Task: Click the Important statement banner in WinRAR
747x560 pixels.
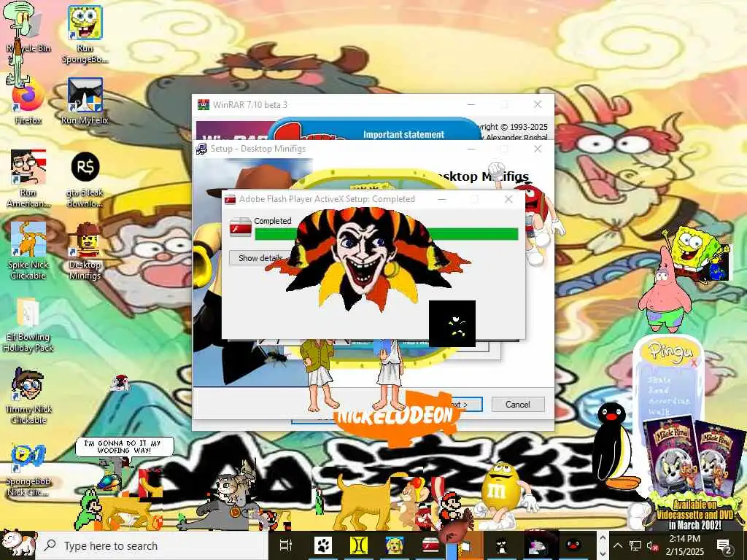Action: (403, 134)
